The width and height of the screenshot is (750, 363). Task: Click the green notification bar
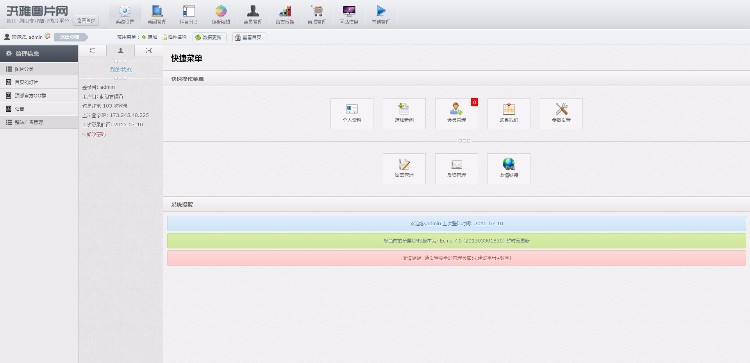[456, 241]
